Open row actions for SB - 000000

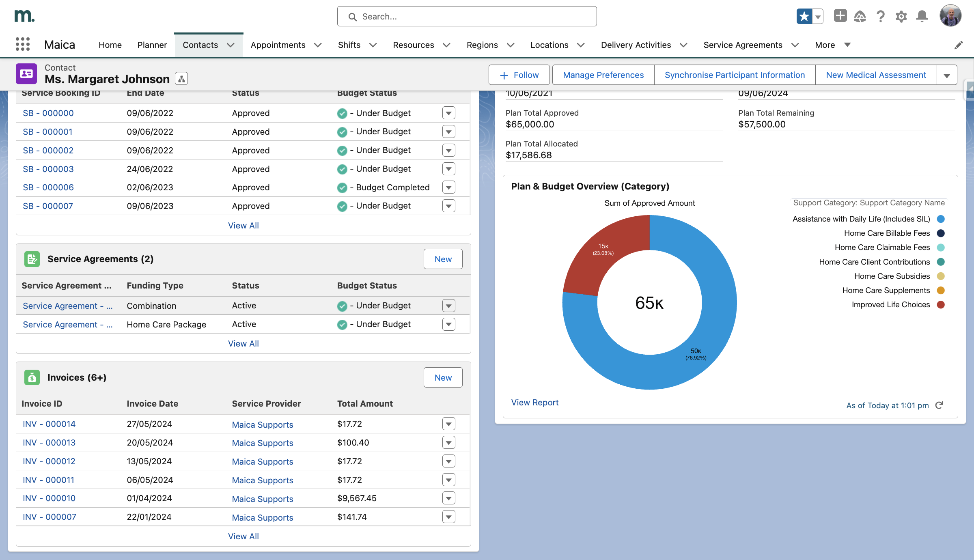pos(448,113)
